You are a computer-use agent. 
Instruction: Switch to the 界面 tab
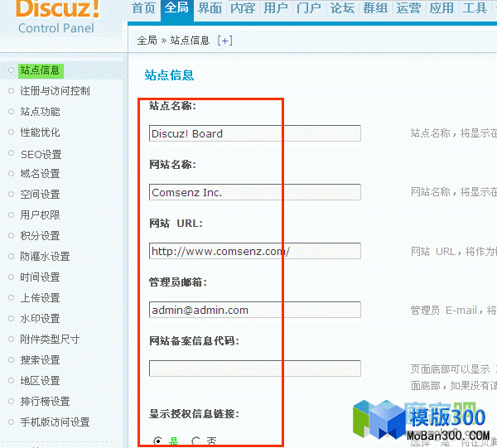[x=210, y=8]
